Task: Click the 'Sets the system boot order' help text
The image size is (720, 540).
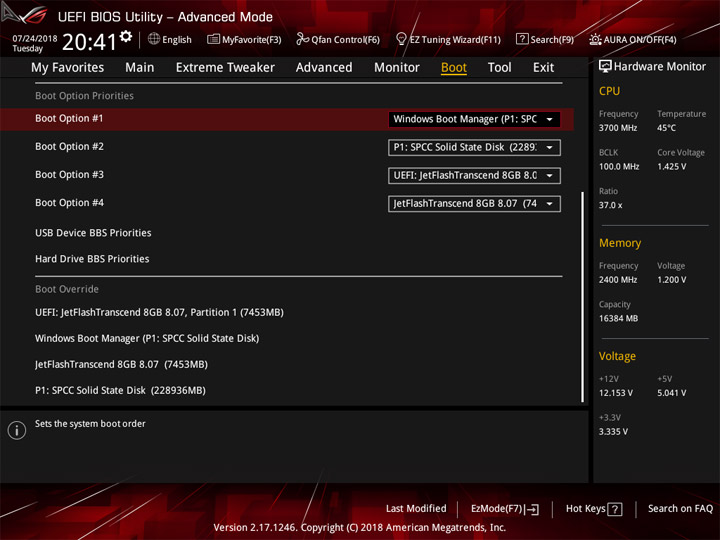Action: tap(90, 424)
